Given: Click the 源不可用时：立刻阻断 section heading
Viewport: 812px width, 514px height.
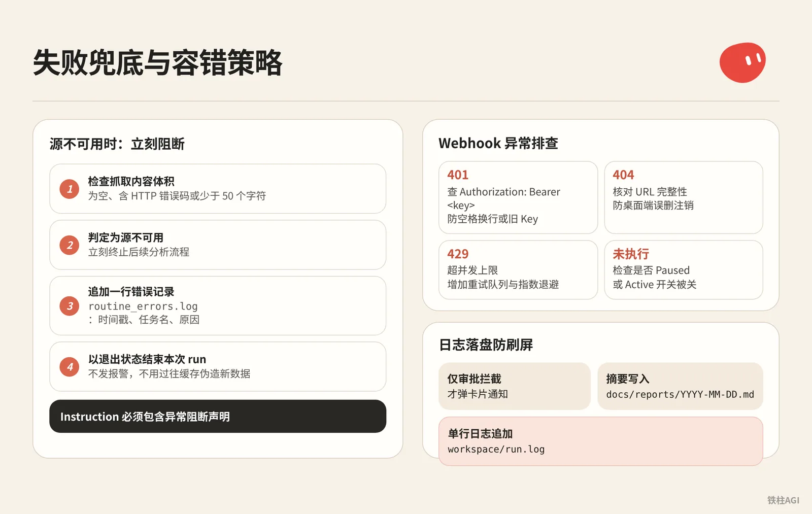Looking at the screenshot, I should pos(117,144).
